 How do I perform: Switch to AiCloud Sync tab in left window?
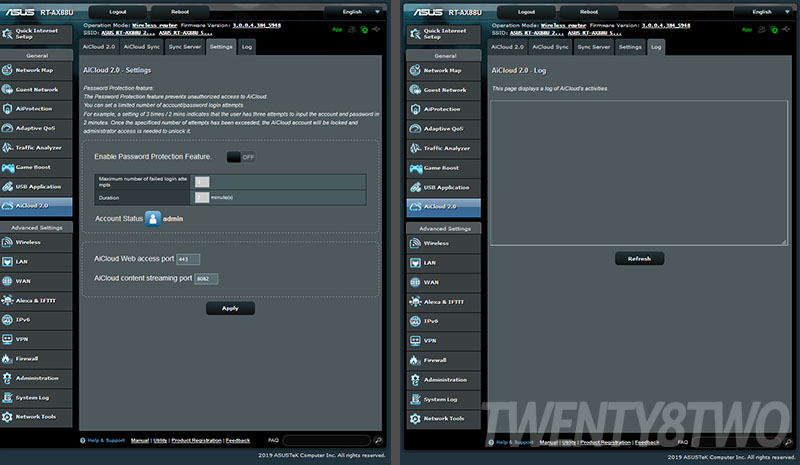click(142, 47)
